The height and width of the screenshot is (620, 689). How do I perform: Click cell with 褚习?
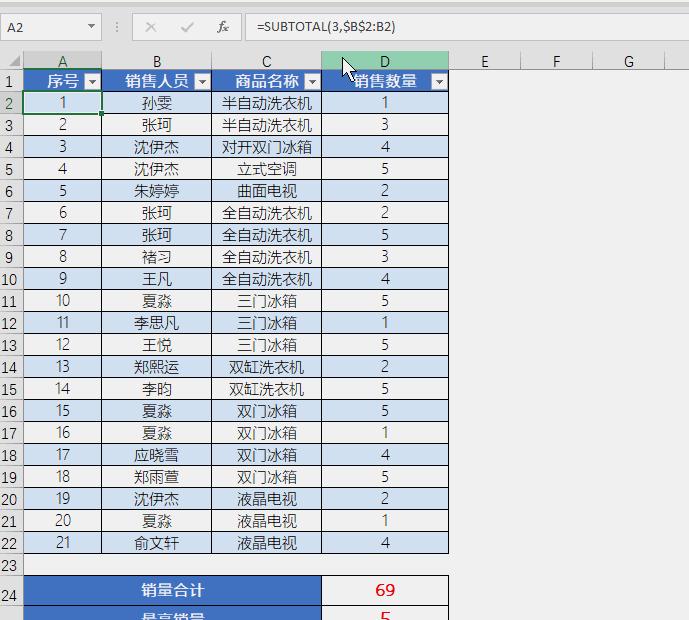[156, 257]
